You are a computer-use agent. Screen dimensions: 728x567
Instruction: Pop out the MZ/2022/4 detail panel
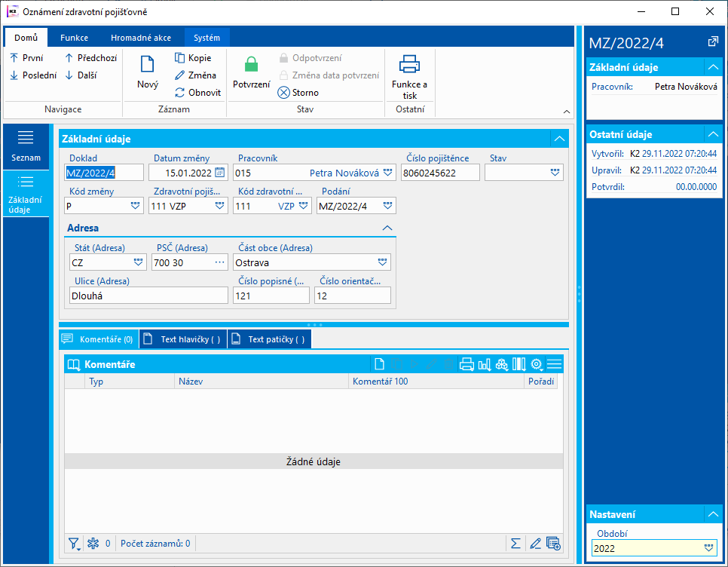(x=713, y=42)
